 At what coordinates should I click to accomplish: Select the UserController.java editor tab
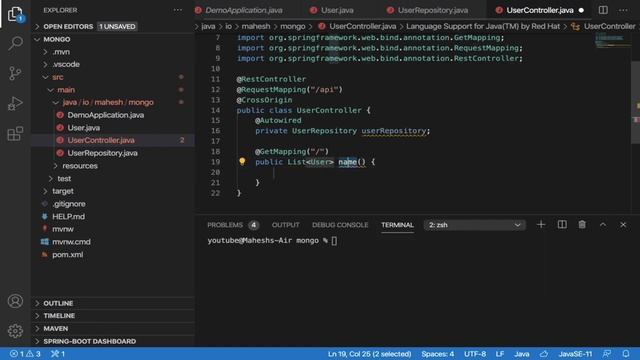pos(540,10)
